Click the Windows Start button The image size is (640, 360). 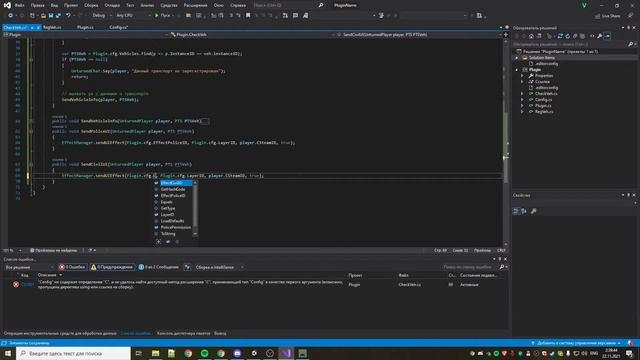(8, 353)
